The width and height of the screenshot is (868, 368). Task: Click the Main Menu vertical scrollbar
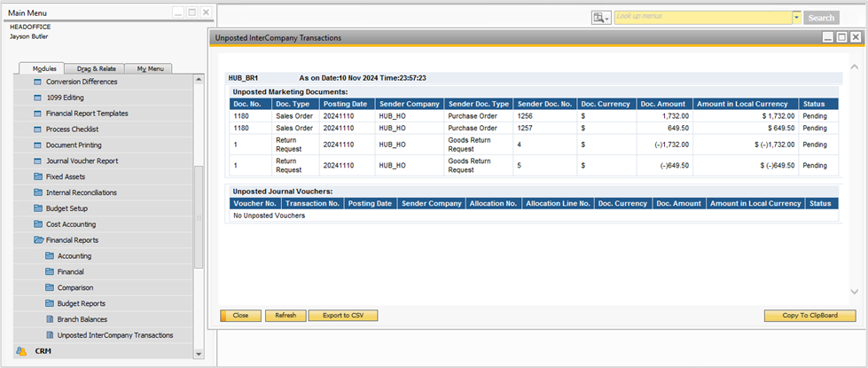tap(199, 213)
